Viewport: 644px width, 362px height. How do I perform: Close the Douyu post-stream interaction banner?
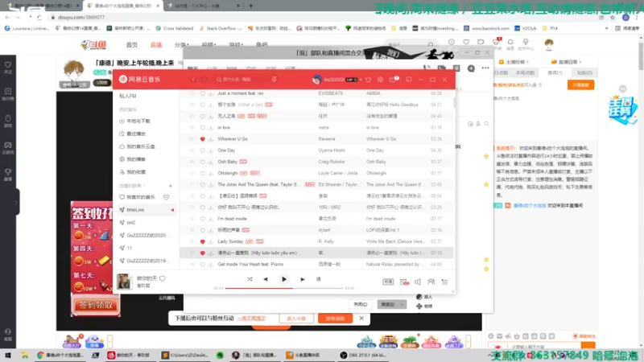point(361,318)
